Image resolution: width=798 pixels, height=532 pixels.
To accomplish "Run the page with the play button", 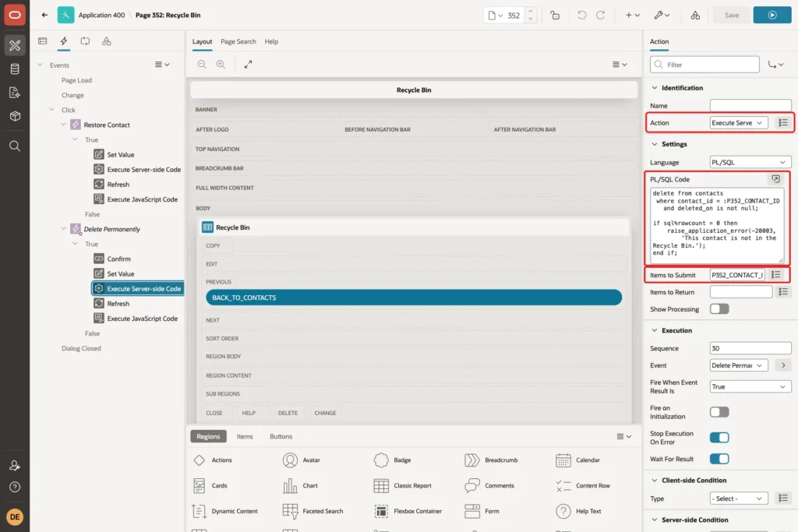I will pos(772,16).
